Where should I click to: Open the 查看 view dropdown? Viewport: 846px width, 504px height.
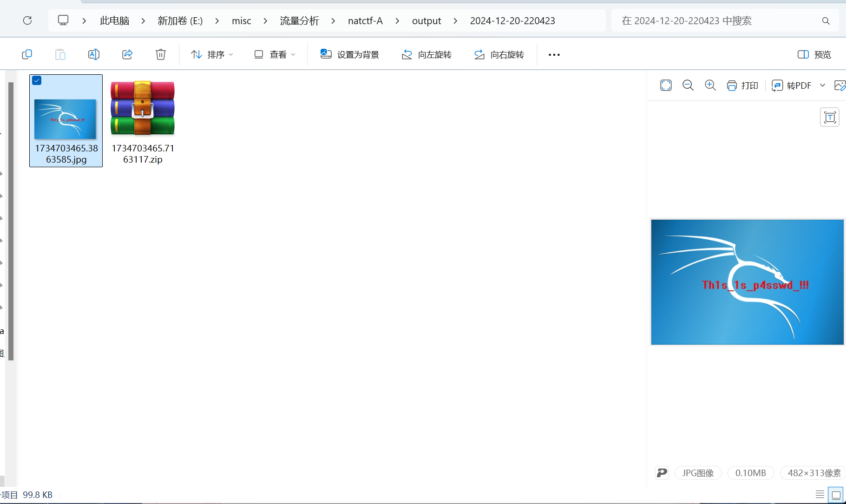tap(275, 55)
